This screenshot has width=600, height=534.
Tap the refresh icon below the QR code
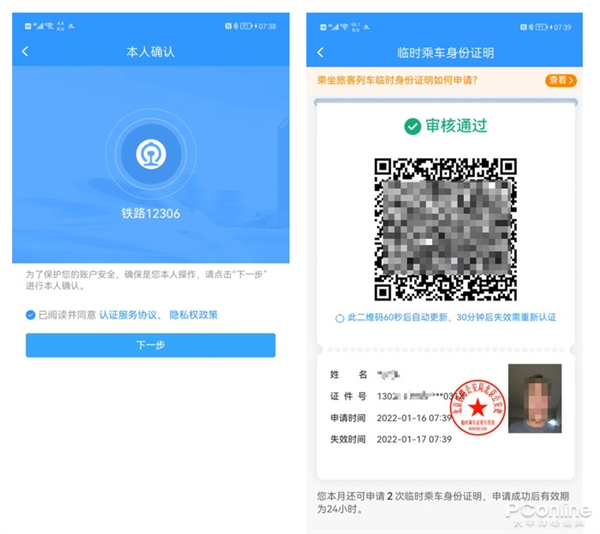click(x=340, y=318)
